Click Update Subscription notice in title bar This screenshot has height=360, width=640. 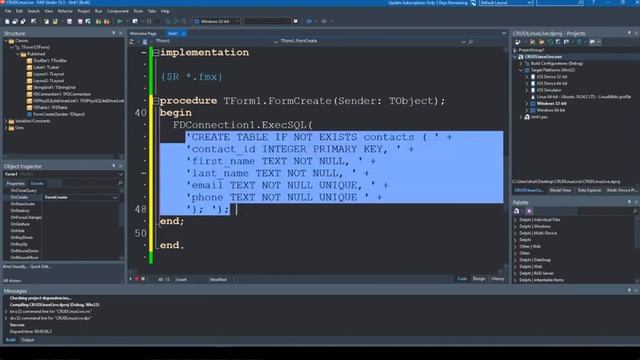[x=428, y=3]
